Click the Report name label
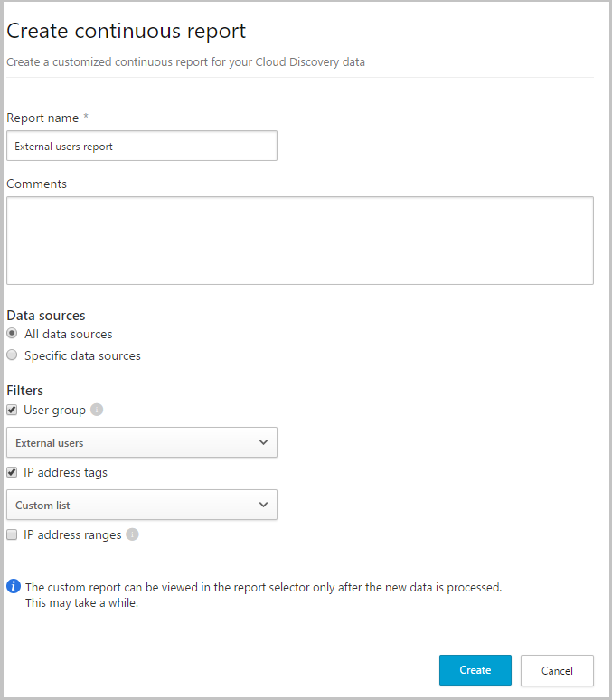The image size is (612, 700). tap(42, 118)
